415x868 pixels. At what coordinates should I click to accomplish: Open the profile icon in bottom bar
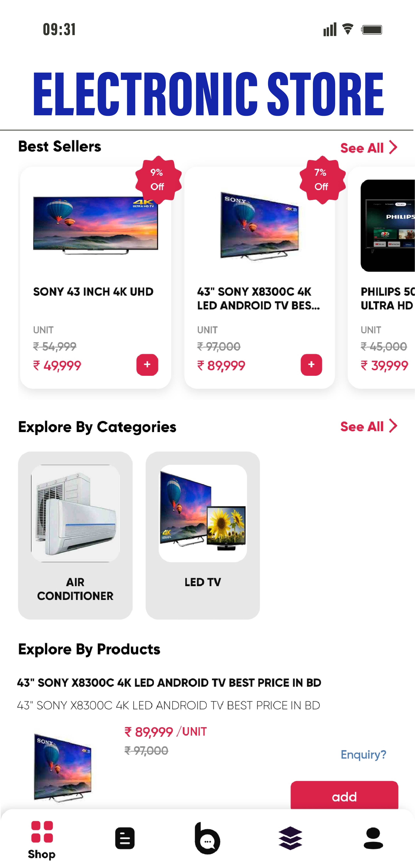tap(373, 838)
